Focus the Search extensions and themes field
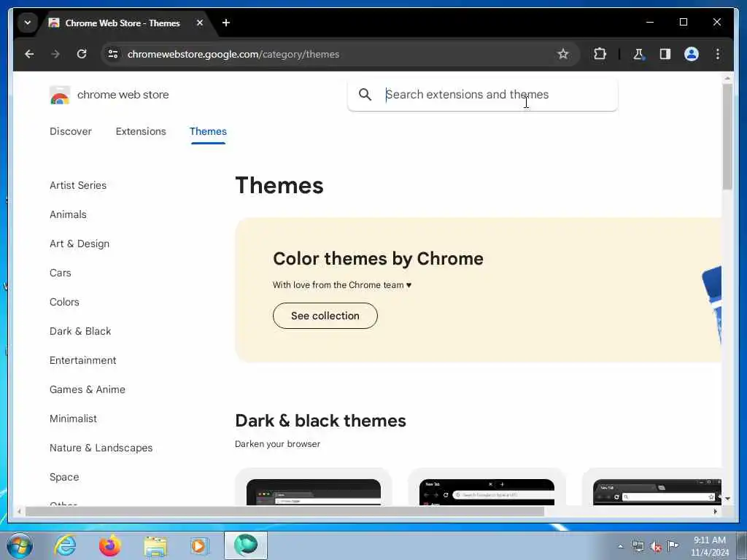This screenshot has width=747, height=560. pyautogui.click(x=483, y=95)
